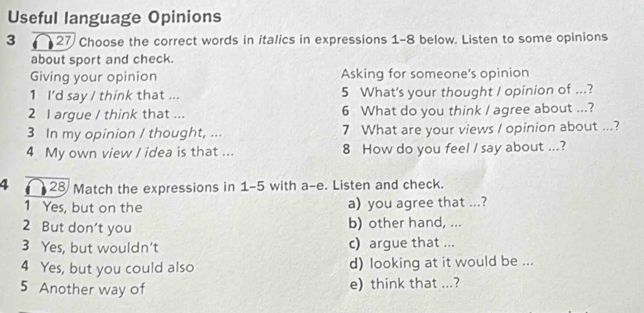Select the 'Asking for someone's opinion' subheading
The image size is (644, 313).
click(x=435, y=74)
